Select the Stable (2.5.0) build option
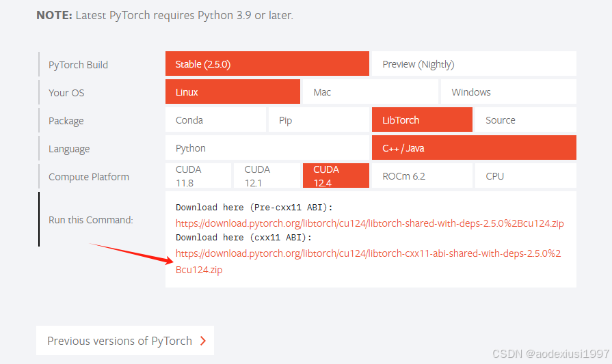This screenshot has width=612, height=364. tap(267, 64)
